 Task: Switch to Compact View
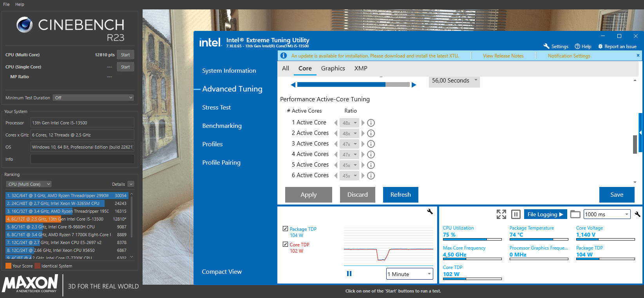pos(222,271)
